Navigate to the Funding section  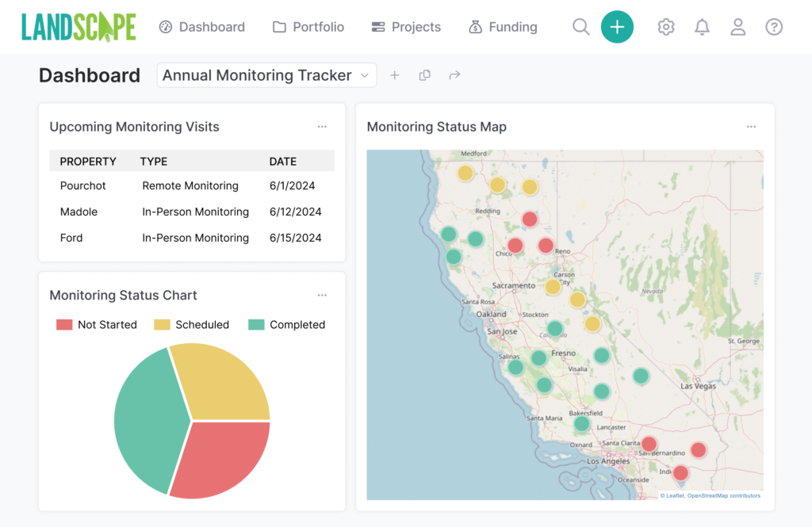click(503, 26)
